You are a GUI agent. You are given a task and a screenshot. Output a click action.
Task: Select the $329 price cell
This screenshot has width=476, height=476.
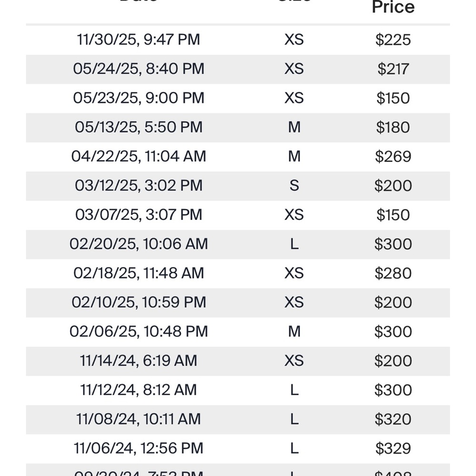pos(393,448)
